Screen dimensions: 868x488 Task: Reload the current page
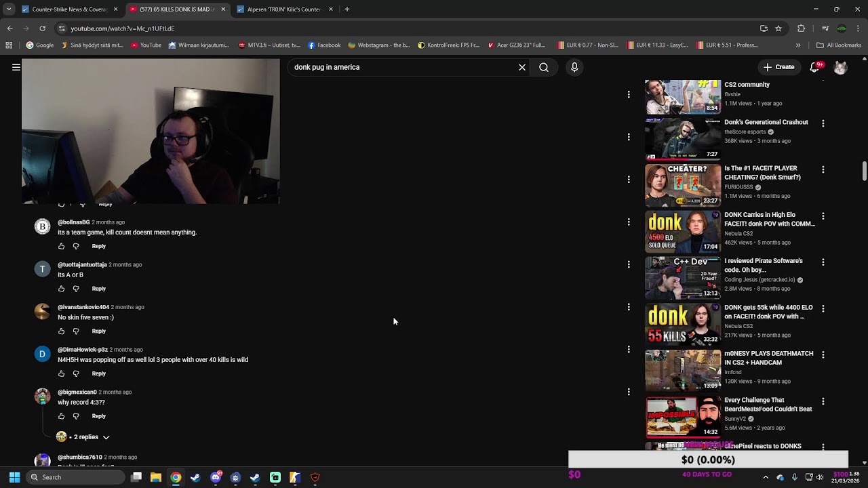42,28
